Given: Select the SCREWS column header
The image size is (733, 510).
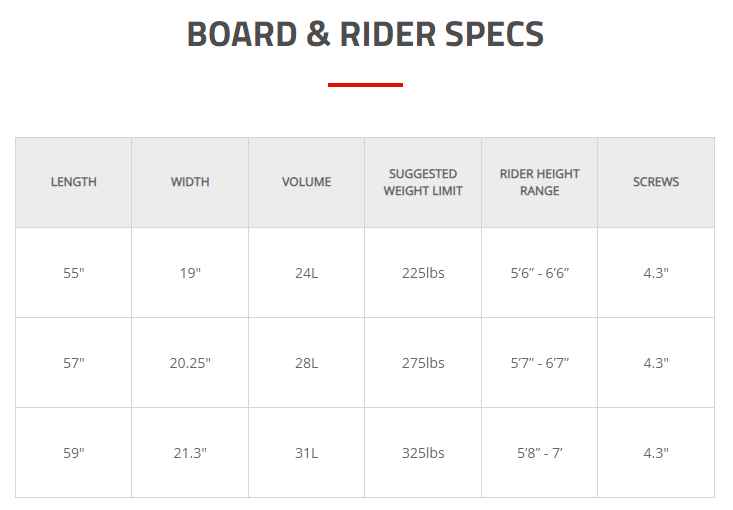Looking at the screenshot, I should pos(656,182).
